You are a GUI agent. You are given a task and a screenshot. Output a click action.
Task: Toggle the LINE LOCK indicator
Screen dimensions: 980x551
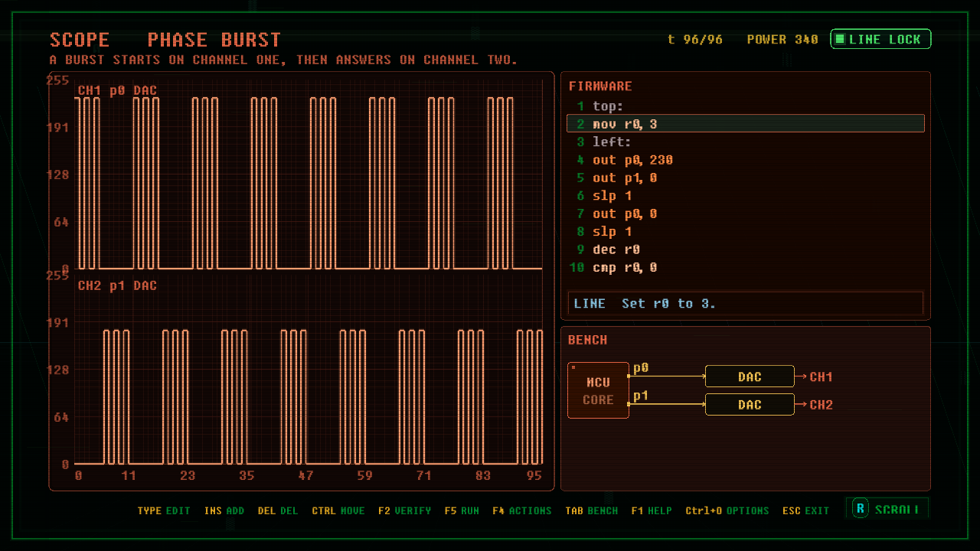(880, 39)
